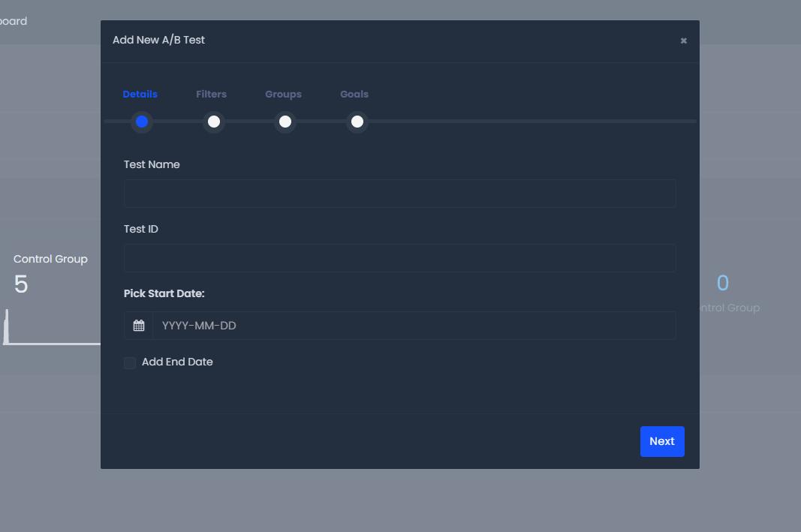801x532 pixels.
Task: Click the Goals step circle marker
Action: pos(357,122)
